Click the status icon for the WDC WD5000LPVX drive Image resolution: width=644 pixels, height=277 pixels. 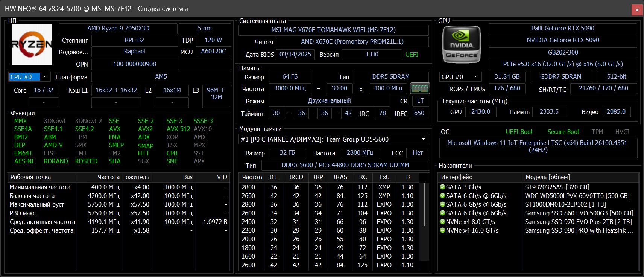click(x=442, y=196)
